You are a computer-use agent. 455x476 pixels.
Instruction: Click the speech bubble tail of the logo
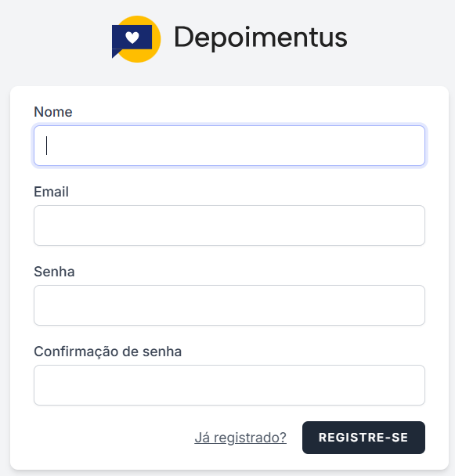click(116, 53)
